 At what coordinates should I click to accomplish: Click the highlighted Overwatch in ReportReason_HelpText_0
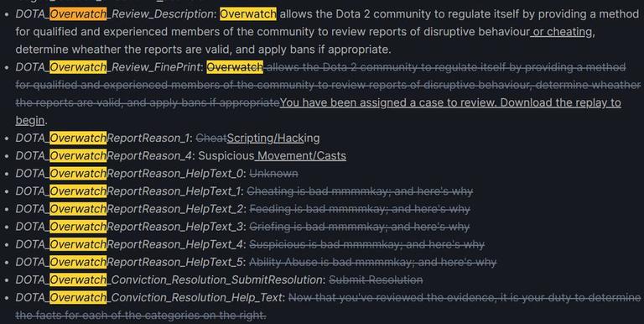[x=78, y=173]
